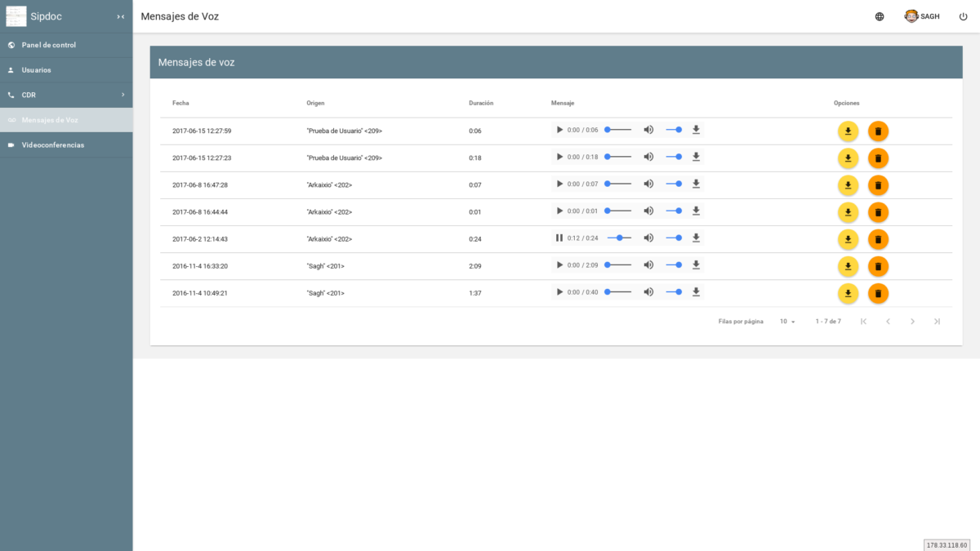Adjust the volume slider on the first voicemail
Screen dimensions: 980x551
pyautogui.click(x=674, y=129)
